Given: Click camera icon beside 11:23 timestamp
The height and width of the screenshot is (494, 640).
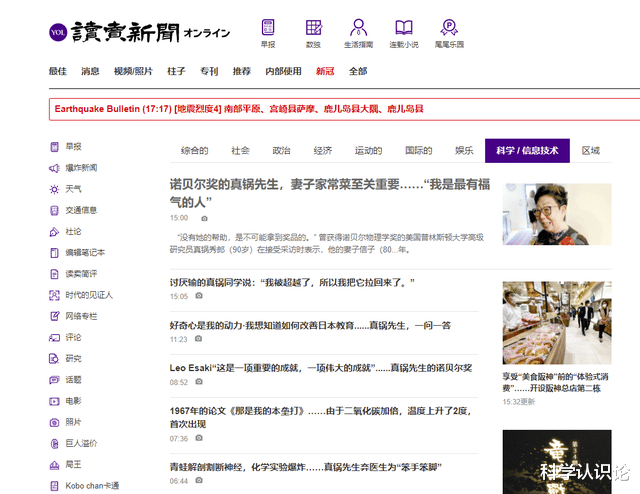Looking at the screenshot, I should click(x=198, y=338).
